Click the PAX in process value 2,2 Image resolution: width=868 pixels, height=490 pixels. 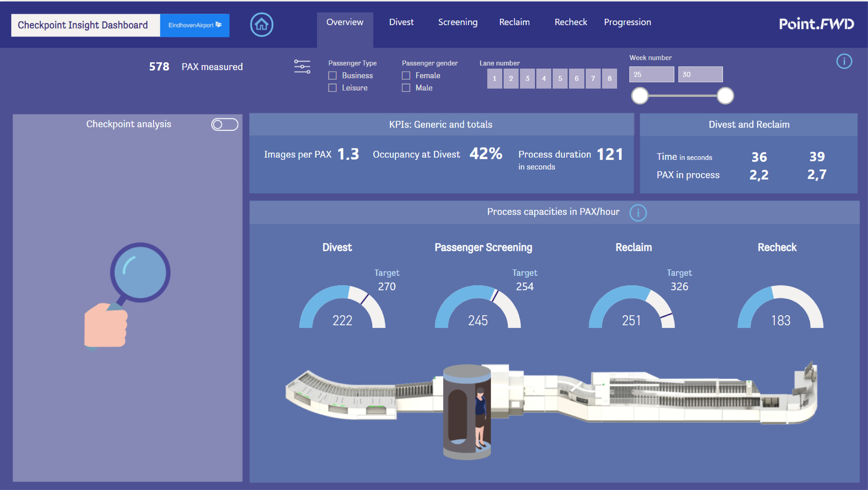[x=759, y=175]
